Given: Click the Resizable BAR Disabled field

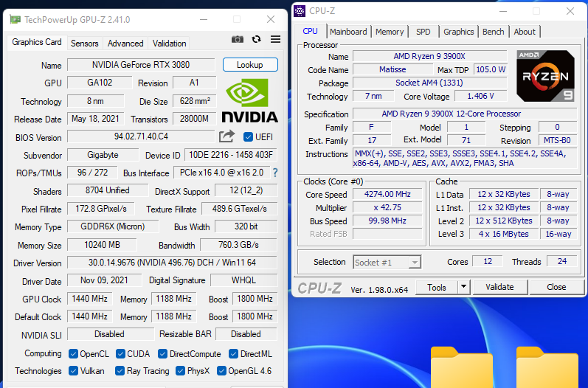Looking at the screenshot, I should (246, 334).
